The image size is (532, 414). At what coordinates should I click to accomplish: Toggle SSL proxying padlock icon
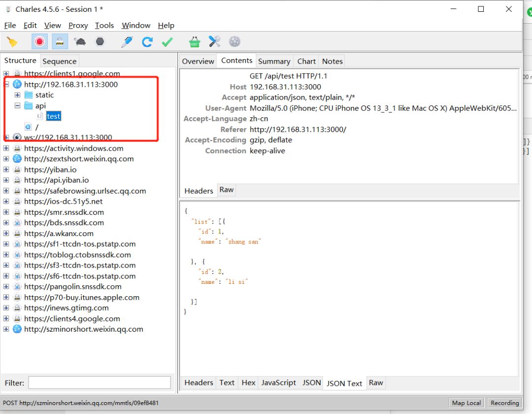(60, 42)
